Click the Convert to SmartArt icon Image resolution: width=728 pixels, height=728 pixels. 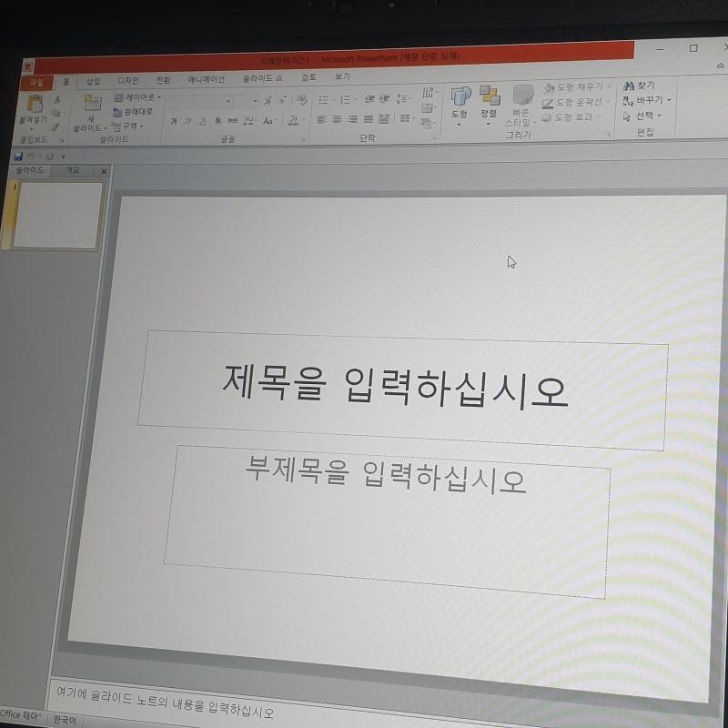pyautogui.click(x=427, y=123)
